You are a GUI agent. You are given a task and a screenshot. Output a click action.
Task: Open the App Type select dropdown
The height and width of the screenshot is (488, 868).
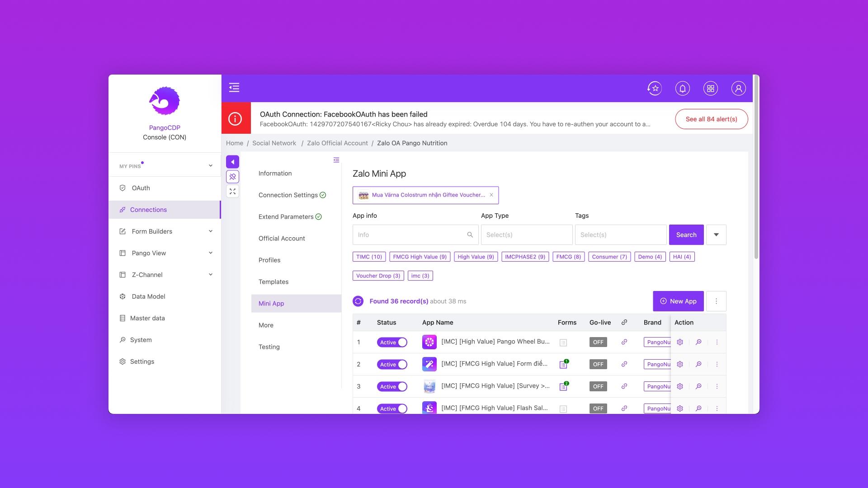[x=526, y=235]
